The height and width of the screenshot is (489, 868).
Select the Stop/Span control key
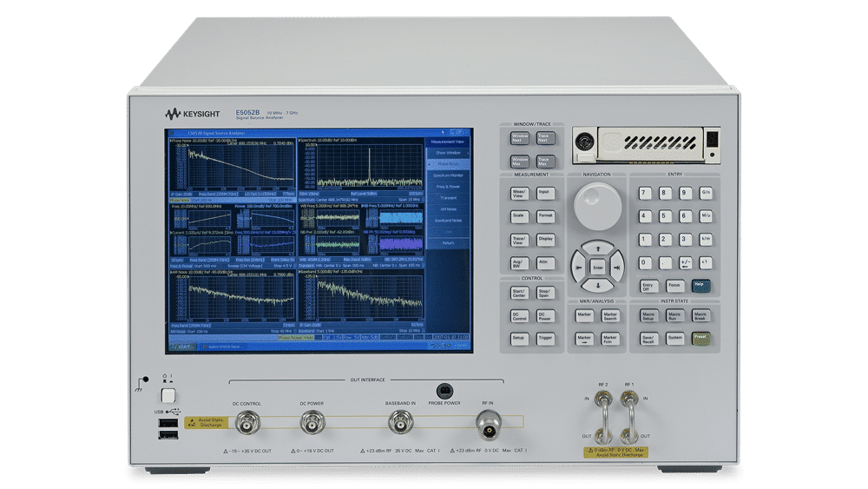(545, 293)
